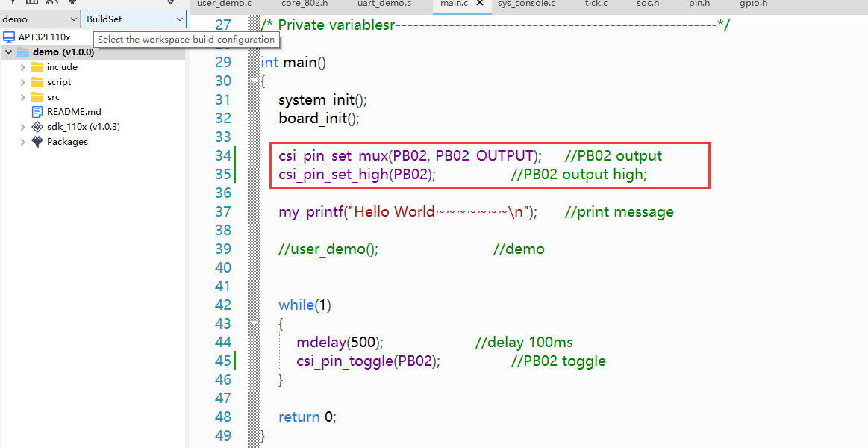Click the src folder icon
This screenshot has height=448, width=868.
point(37,97)
